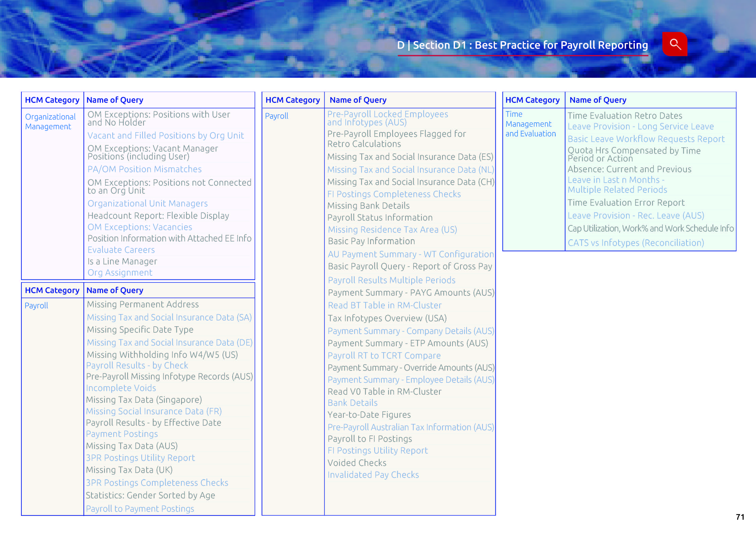Select 'Organizational Unit Managers' query
Image resolution: width=756 pixels, height=535 pixels.
pos(147,203)
